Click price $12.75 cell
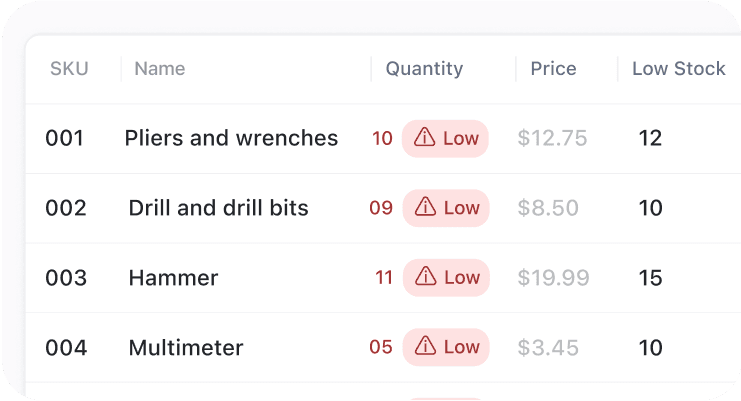The height and width of the screenshot is (401, 741). (x=552, y=138)
